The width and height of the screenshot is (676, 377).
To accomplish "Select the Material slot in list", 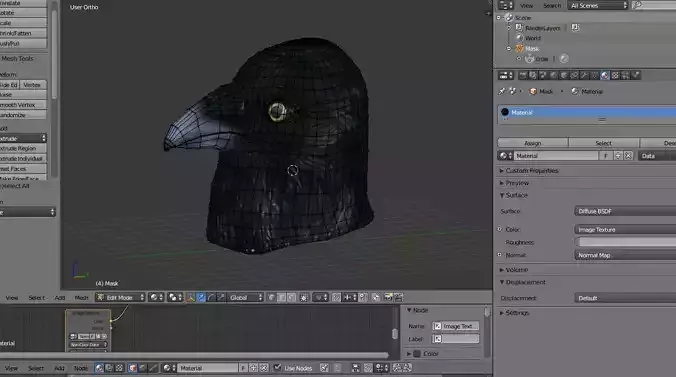I will pyautogui.click(x=587, y=112).
